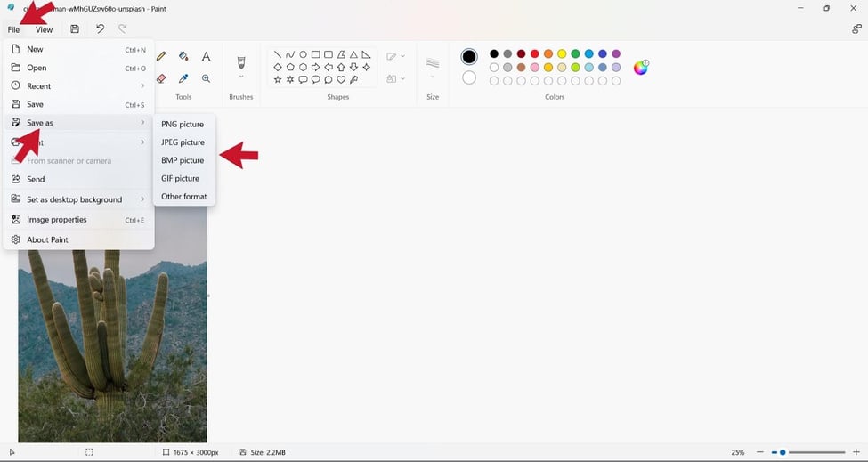Choose Send from the File menu
The image size is (868, 462).
pyautogui.click(x=78, y=179)
